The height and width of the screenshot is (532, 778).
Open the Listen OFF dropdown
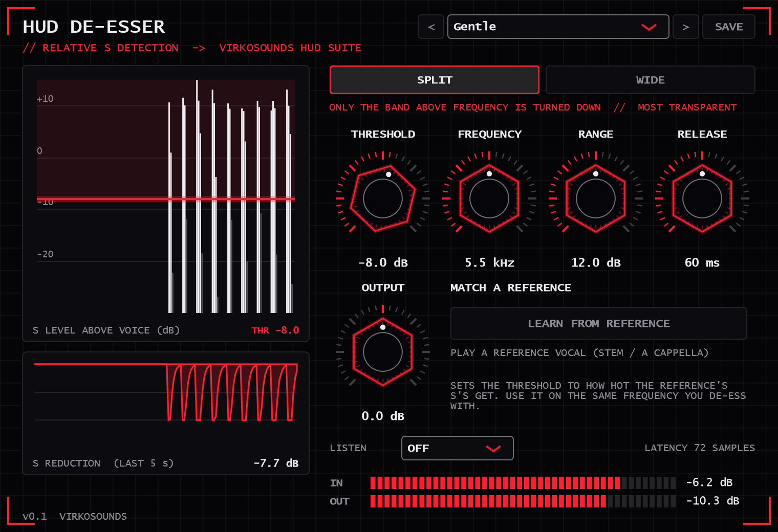(x=457, y=448)
